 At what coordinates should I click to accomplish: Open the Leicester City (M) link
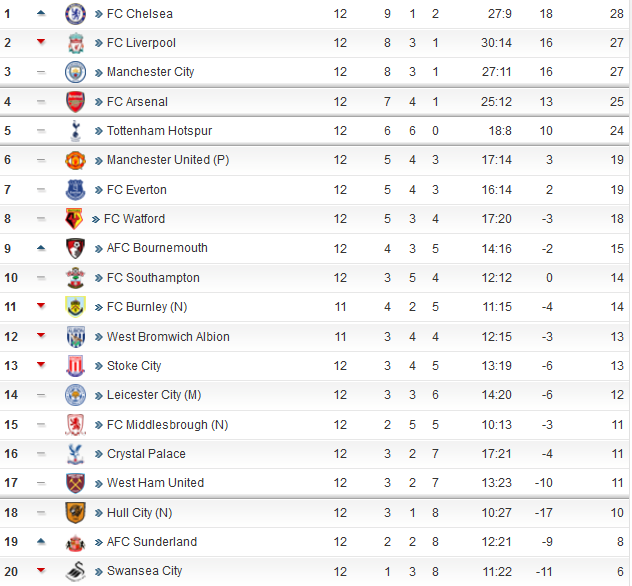click(x=154, y=395)
